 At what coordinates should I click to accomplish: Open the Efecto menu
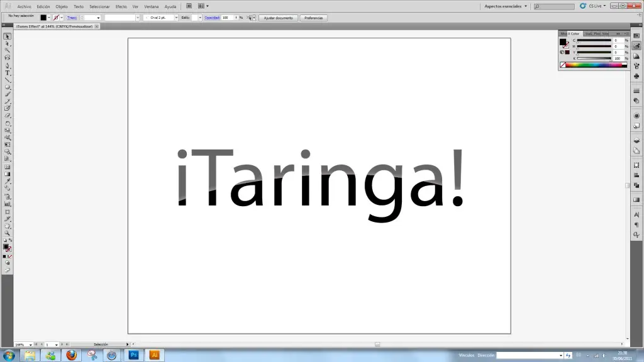click(121, 6)
